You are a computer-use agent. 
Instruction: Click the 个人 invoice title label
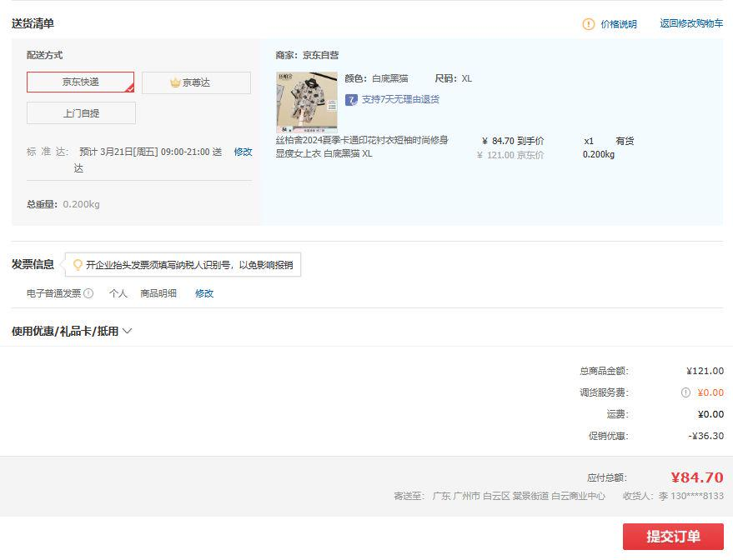click(118, 293)
